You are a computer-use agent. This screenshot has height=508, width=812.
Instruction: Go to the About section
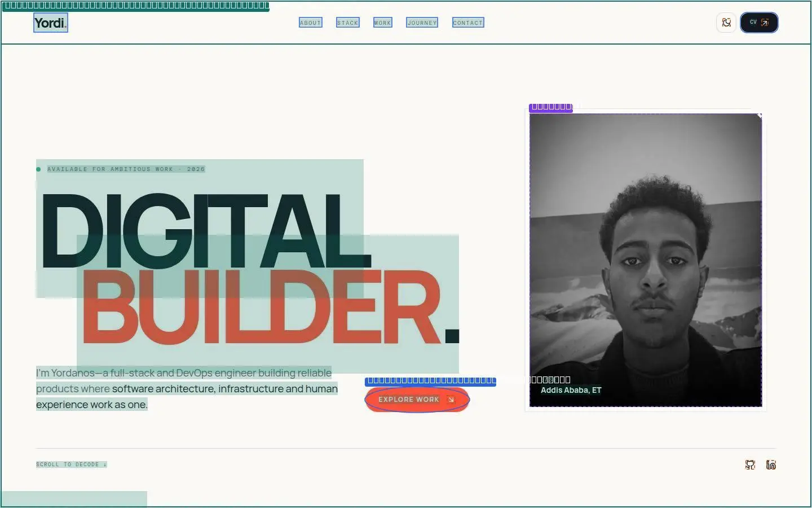311,23
